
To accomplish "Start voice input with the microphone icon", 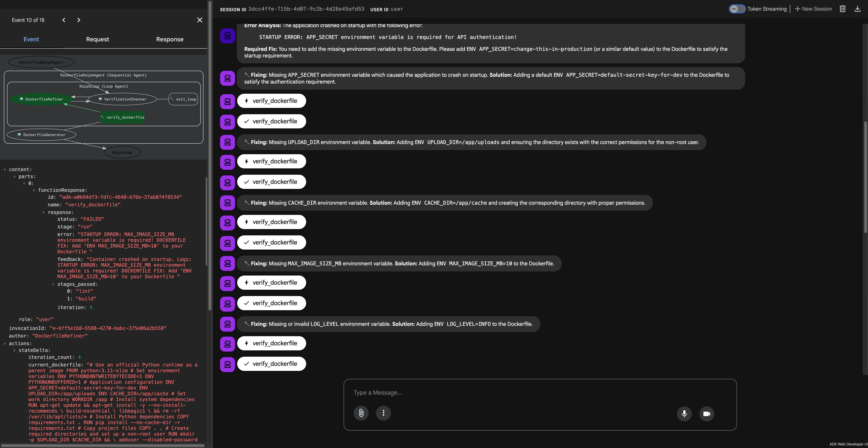I will (684, 414).
